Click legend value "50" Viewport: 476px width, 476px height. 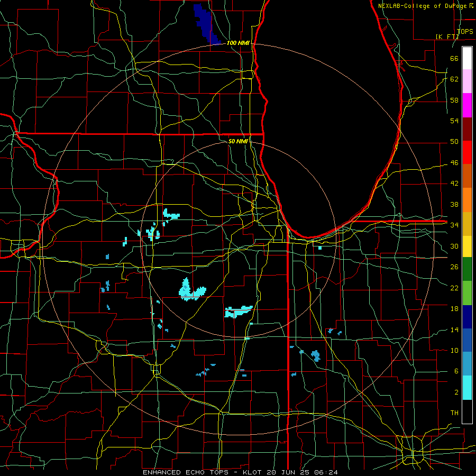pos(454,141)
